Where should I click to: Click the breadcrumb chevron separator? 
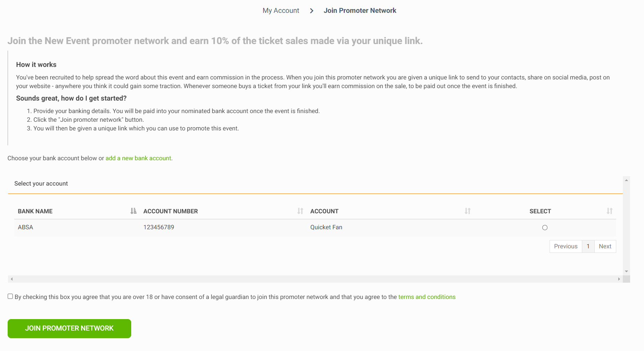(311, 11)
